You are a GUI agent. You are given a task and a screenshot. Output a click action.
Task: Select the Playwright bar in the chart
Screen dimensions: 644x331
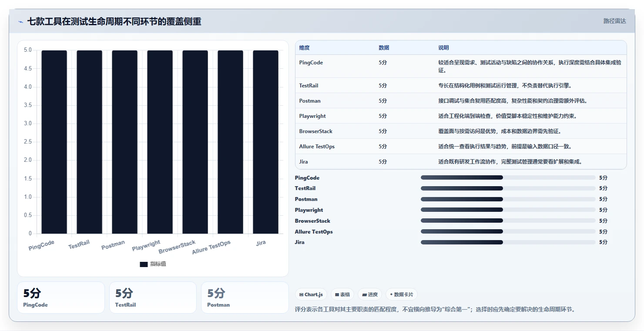(160, 142)
